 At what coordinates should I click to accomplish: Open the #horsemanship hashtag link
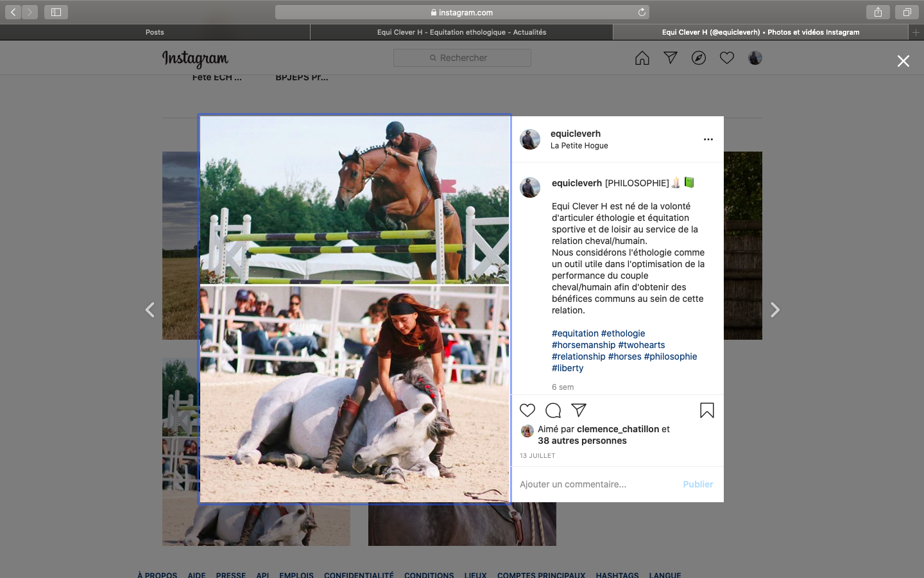[583, 345]
